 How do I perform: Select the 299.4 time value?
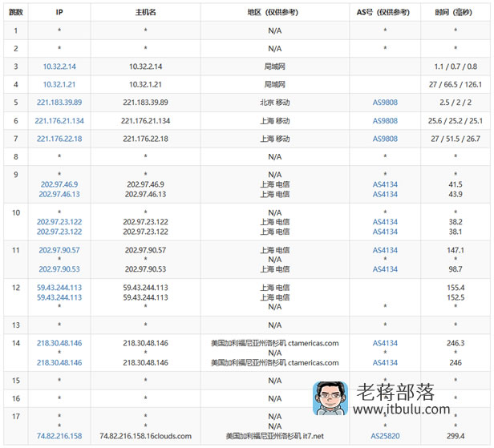456,436
